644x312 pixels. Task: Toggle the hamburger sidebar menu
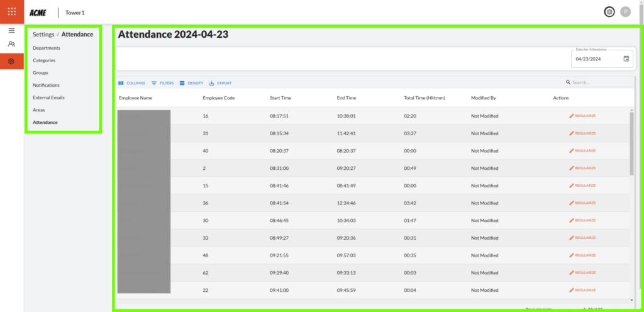point(11,30)
